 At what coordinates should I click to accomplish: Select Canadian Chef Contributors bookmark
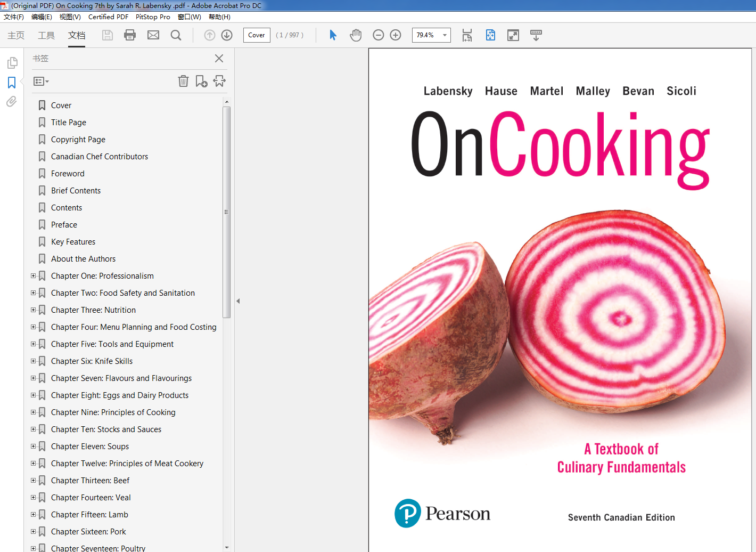(100, 157)
